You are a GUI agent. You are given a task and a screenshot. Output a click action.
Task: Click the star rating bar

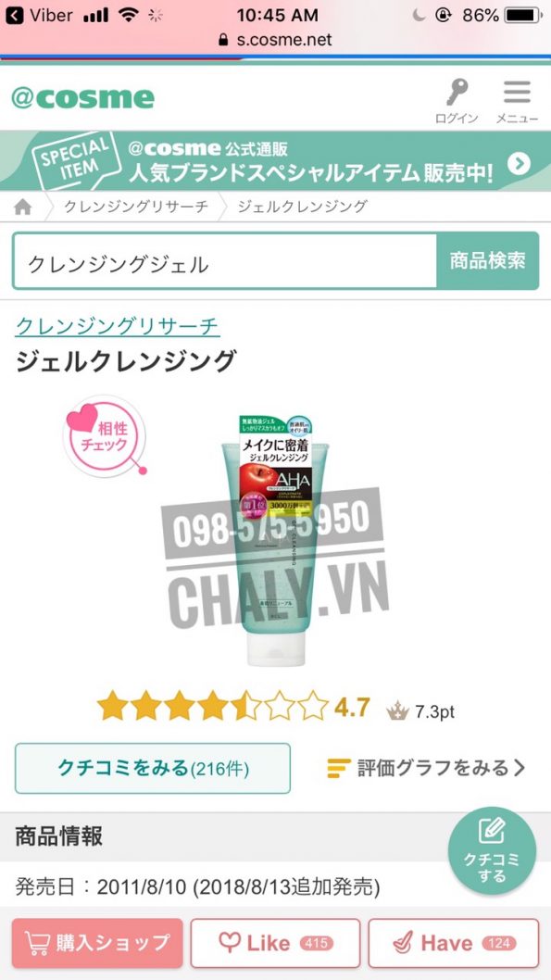pos(212,706)
